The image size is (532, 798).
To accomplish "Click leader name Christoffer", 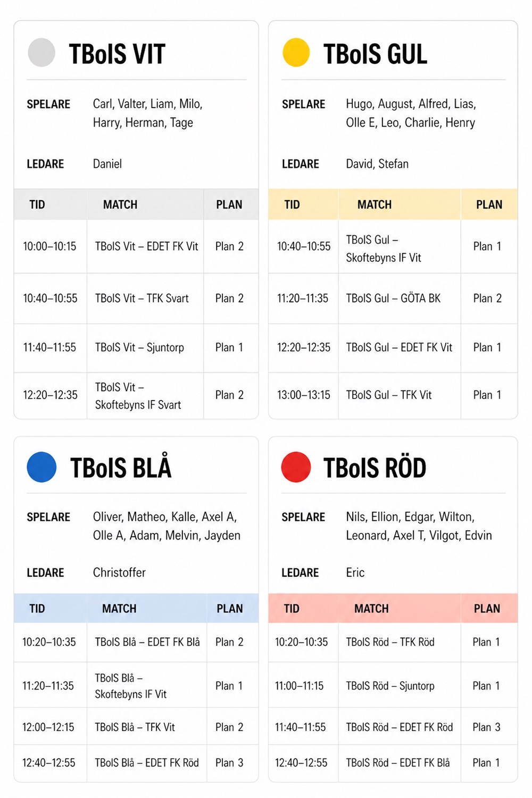I will point(119,572).
